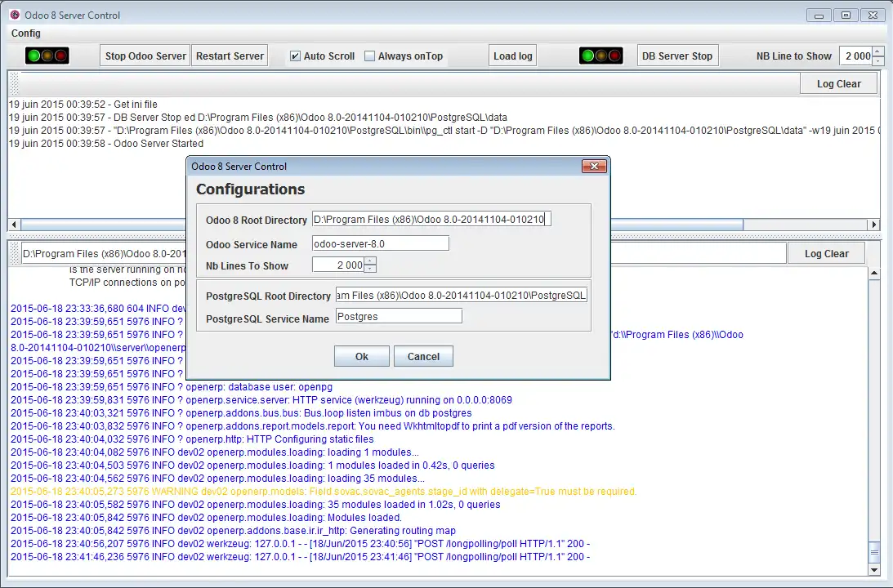The image size is (893, 588).
Task: Click the yellow WARNING log line
Action: [324, 492]
